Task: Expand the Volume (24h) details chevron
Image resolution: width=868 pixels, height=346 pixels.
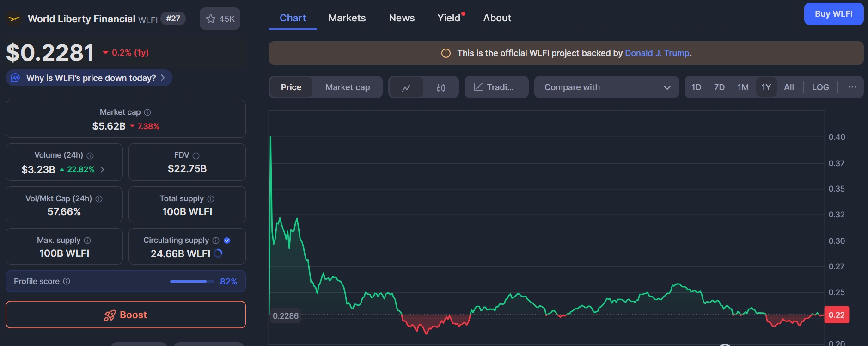Action: (103, 170)
